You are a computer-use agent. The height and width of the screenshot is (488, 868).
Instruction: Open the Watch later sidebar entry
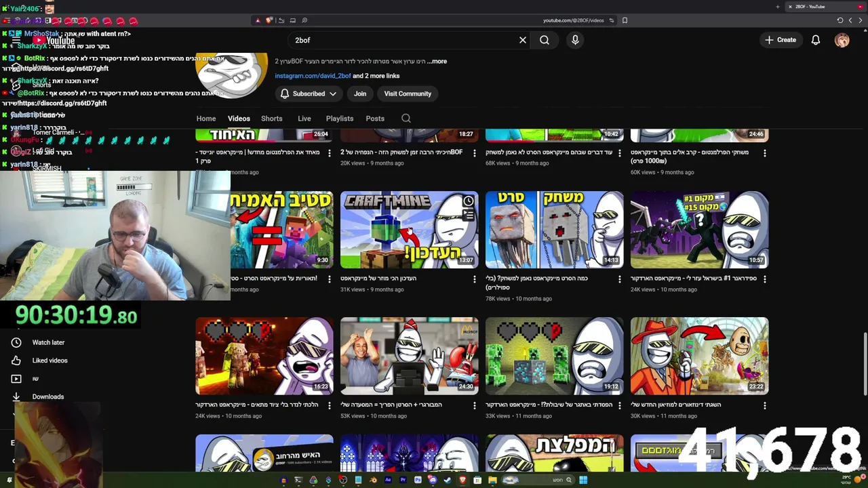(48, 343)
